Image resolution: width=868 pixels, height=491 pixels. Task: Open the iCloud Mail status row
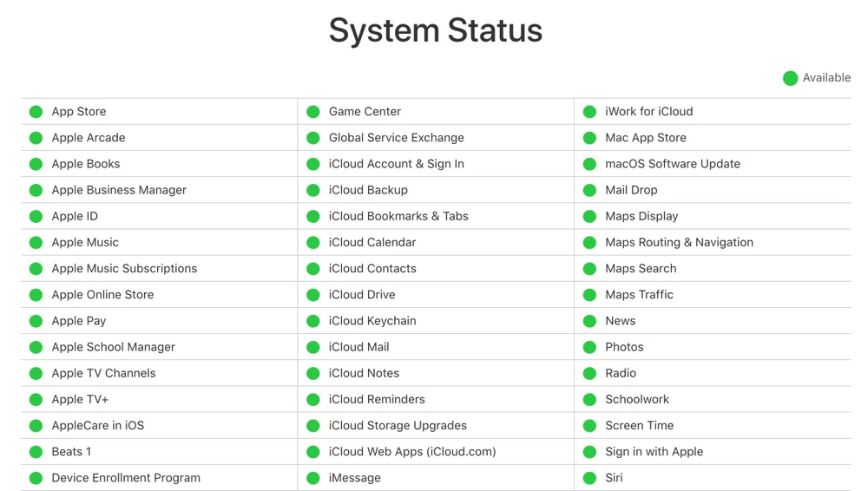pos(358,347)
